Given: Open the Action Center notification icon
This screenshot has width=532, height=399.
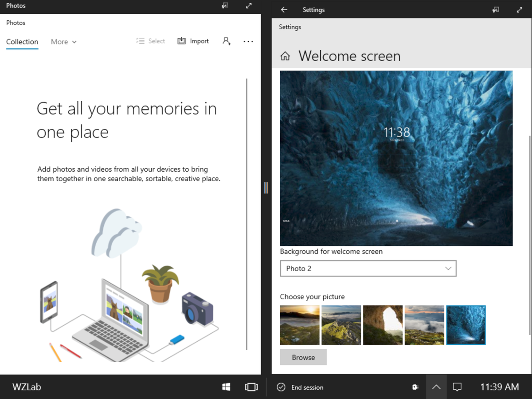Looking at the screenshot, I should (x=457, y=387).
